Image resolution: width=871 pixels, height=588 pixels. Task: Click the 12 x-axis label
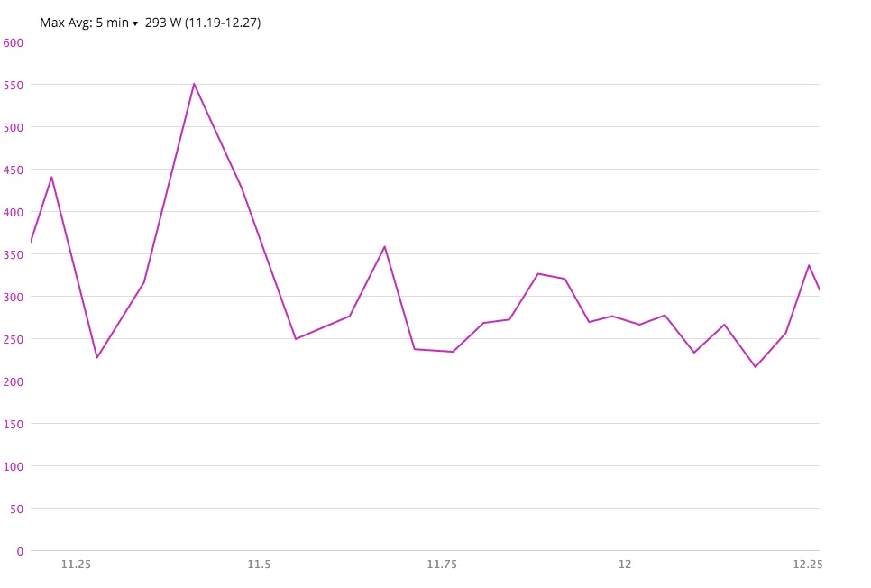pyautogui.click(x=625, y=565)
